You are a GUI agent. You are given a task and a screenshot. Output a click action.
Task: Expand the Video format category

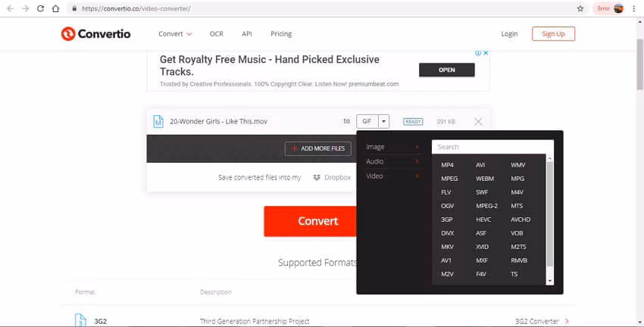point(392,176)
